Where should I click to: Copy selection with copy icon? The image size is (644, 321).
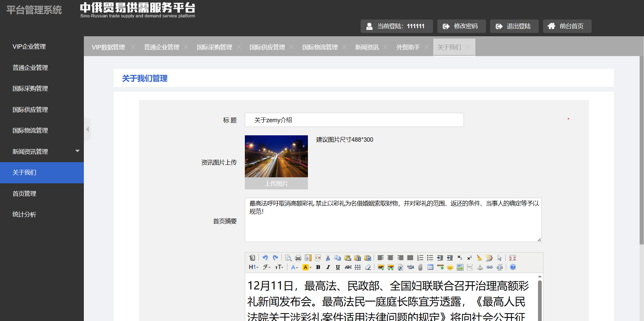click(337, 258)
